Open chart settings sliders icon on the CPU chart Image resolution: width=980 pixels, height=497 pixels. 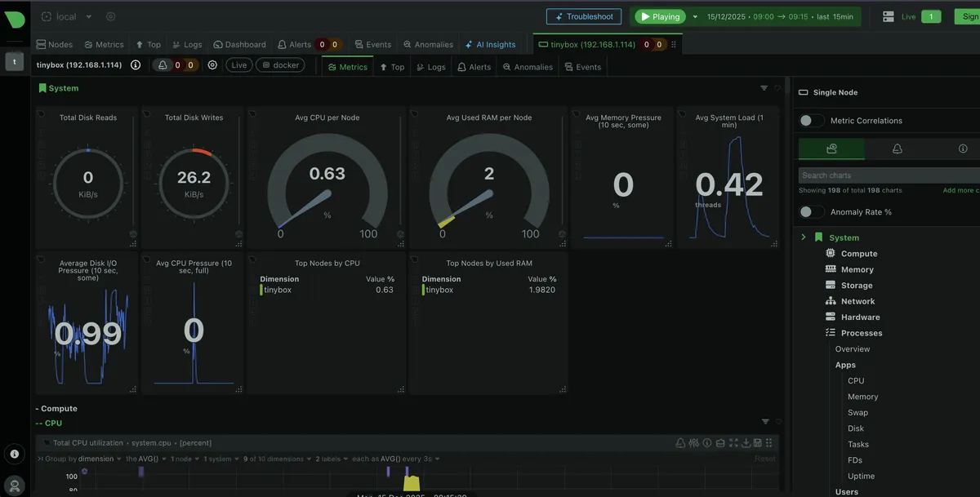click(693, 442)
